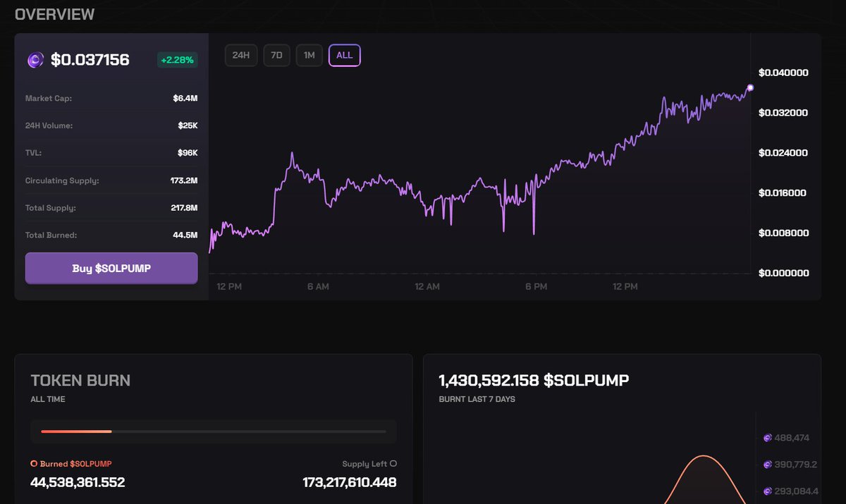Click the $6.4M market cap value
The image size is (846, 504).
(185, 99)
